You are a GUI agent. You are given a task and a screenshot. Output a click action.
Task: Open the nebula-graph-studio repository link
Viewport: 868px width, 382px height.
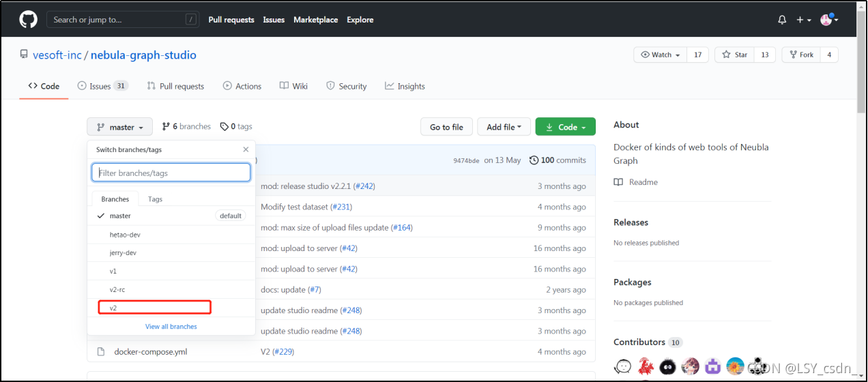click(143, 55)
